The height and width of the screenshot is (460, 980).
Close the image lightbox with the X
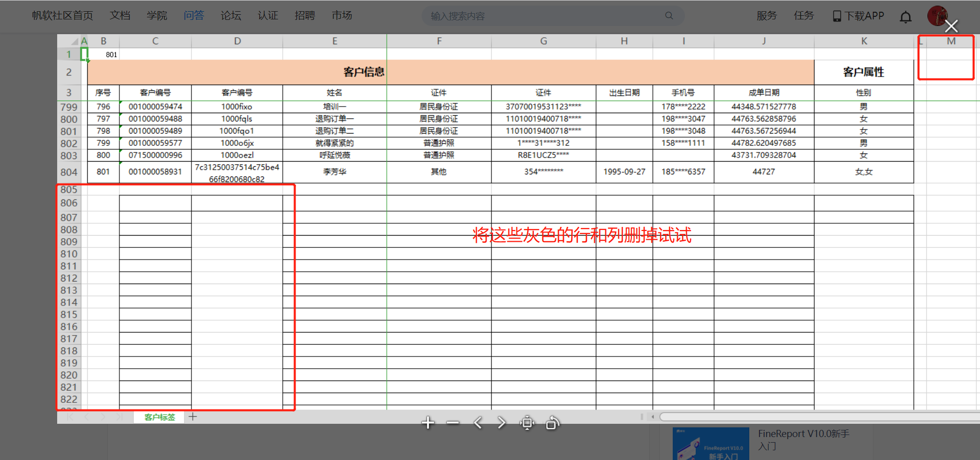(x=951, y=26)
